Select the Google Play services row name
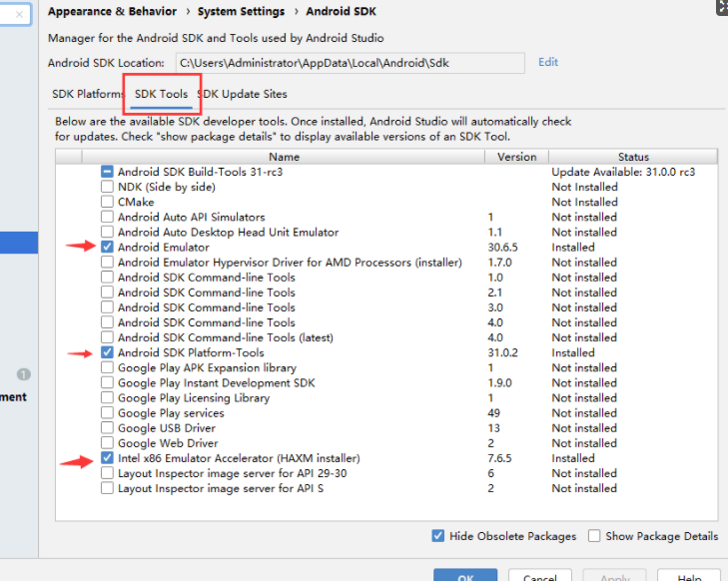This screenshot has width=728, height=581. (171, 413)
